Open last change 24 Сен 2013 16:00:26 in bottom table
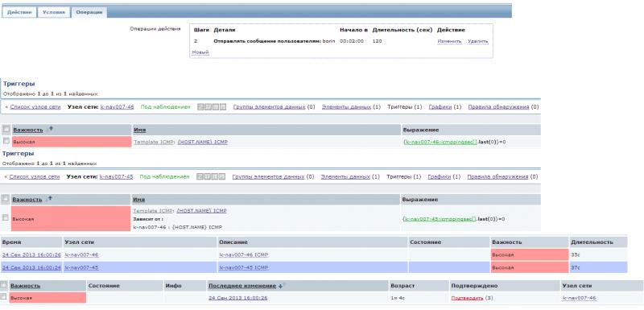The height and width of the screenshot is (310, 644). (x=238, y=298)
